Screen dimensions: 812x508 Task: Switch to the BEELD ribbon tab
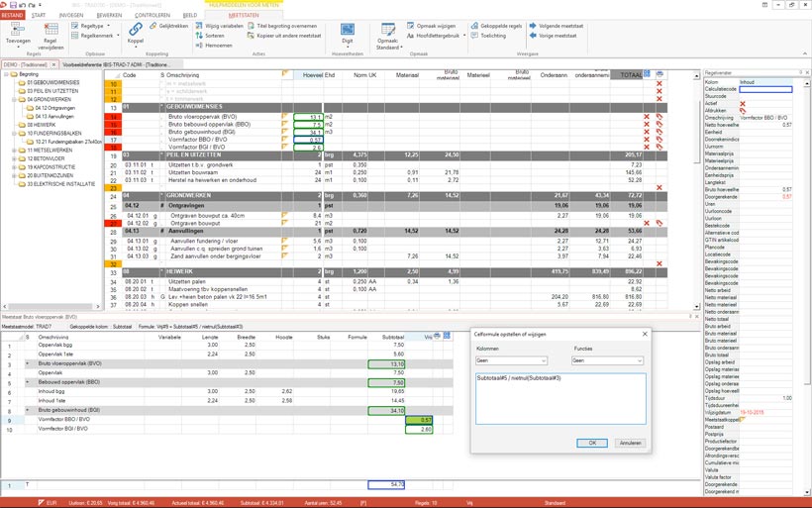pyautogui.click(x=190, y=16)
